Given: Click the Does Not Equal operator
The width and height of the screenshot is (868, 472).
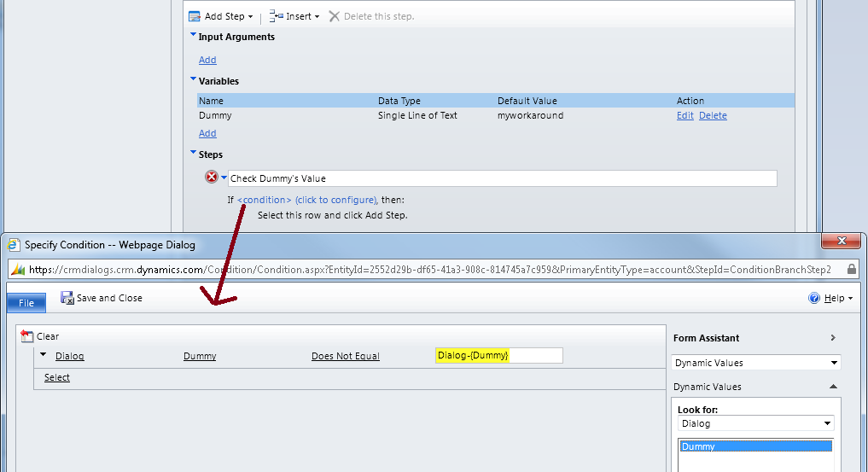Looking at the screenshot, I should [345, 356].
